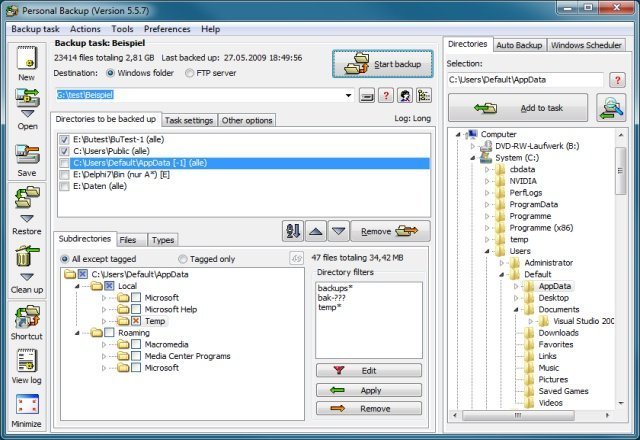
Task: Click the sort directories icon left of arrows
Action: tap(293, 231)
